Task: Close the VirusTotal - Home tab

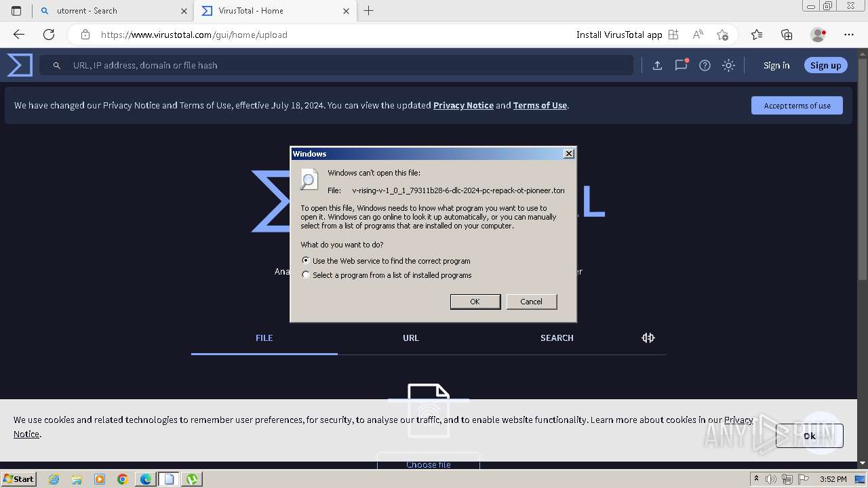Action: (x=347, y=11)
